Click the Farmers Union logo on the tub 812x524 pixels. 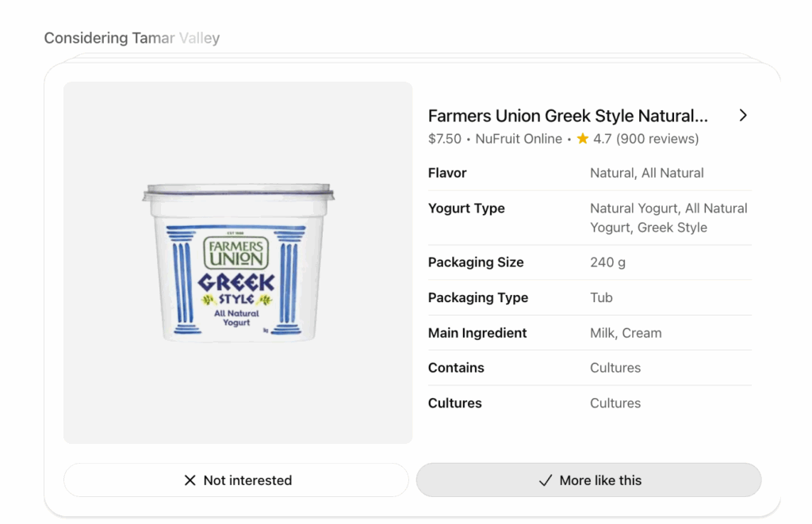point(235,252)
